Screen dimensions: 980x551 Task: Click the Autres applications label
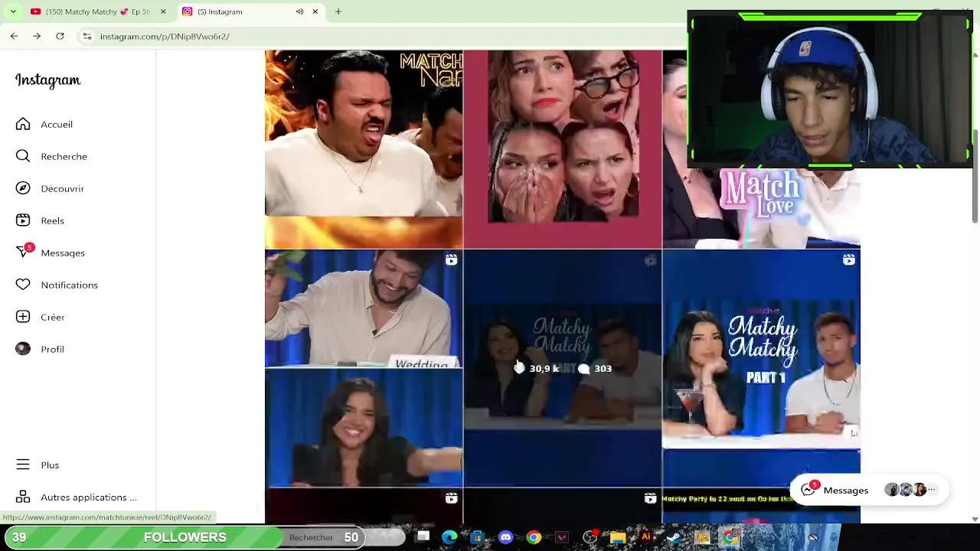click(89, 497)
